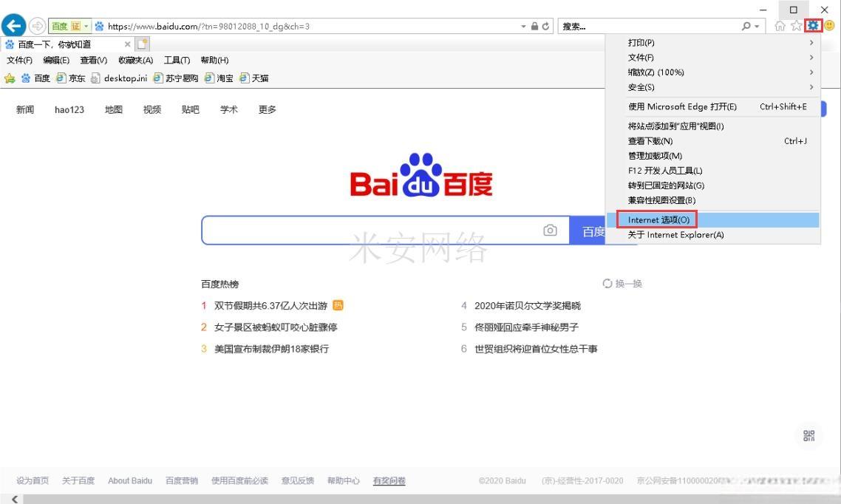The height and width of the screenshot is (504, 841).
Task: Click the Baidu logo image
Action: click(421, 175)
